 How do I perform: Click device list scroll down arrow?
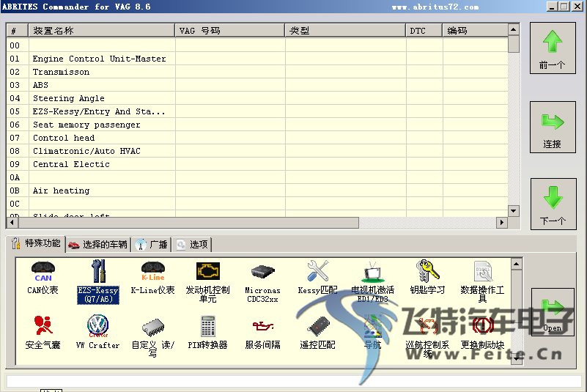point(513,211)
